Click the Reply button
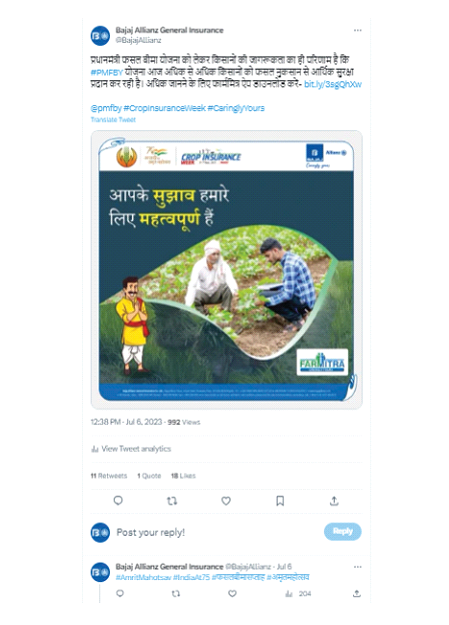Viewport: 449px width, 625px height. coord(343,531)
